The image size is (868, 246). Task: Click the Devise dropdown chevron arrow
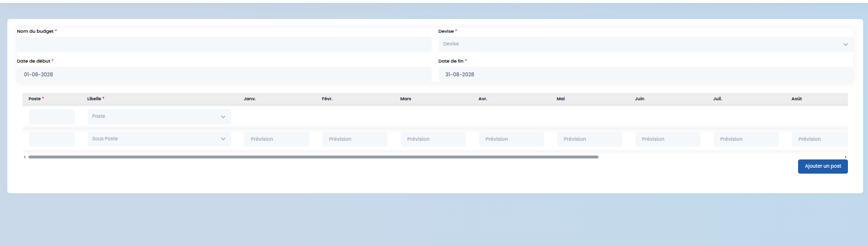click(846, 45)
